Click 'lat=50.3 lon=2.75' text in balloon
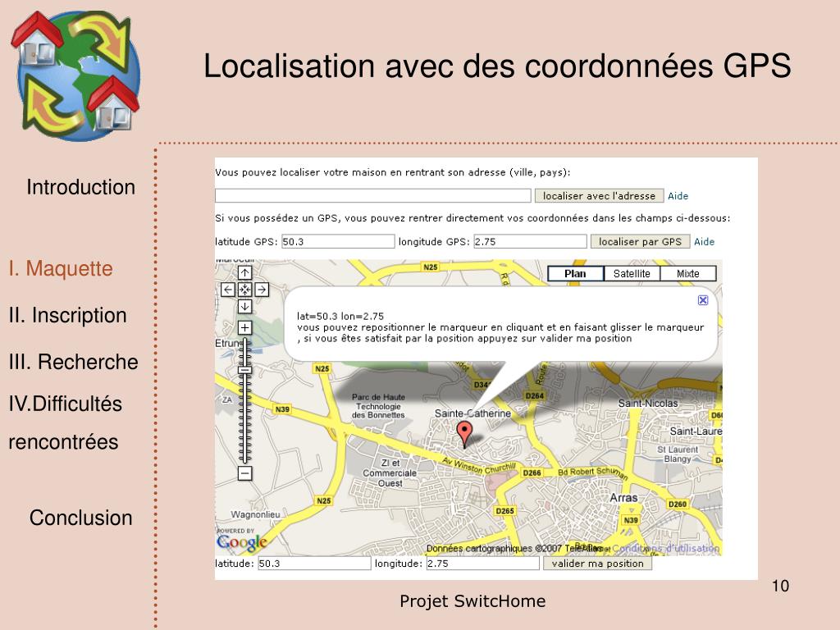 [x=340, y=316]
